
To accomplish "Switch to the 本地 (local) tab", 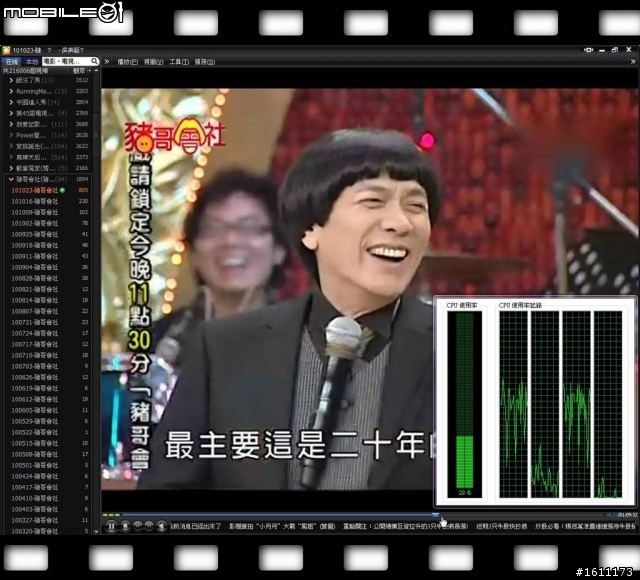I will [31, 62].
